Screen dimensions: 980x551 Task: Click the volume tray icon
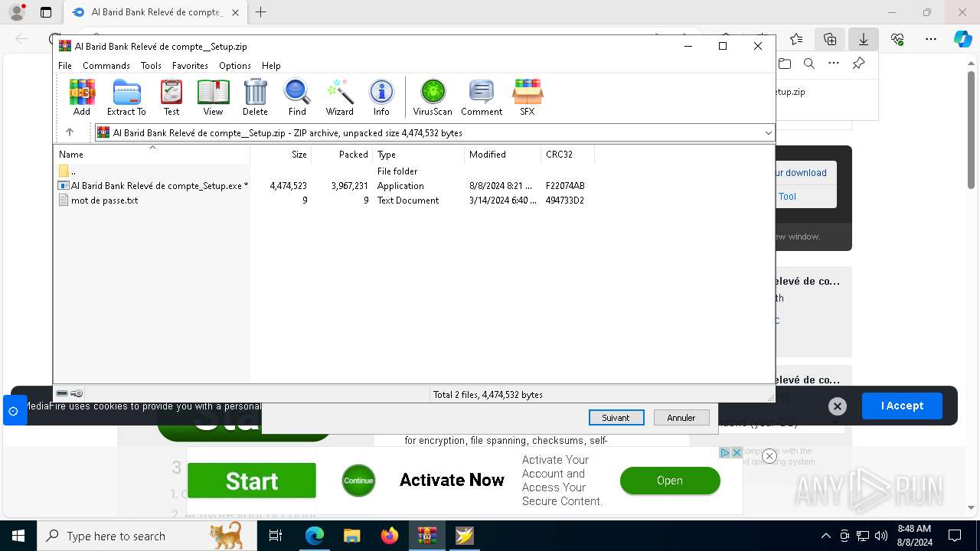coord(881,536)
